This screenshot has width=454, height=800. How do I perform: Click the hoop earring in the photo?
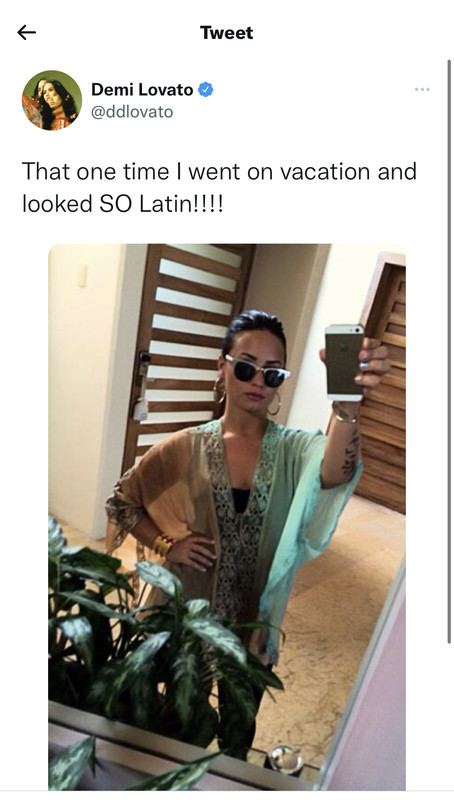point(274,404)
